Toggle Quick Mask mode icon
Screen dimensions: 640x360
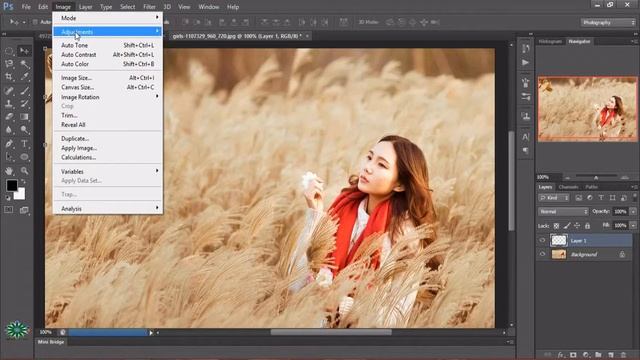(x=9, y=210)
